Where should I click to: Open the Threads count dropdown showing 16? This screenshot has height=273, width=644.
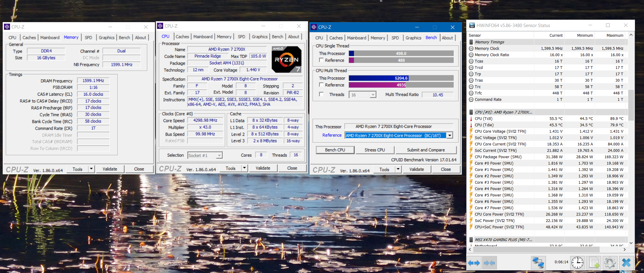click(x=373, y=95)
